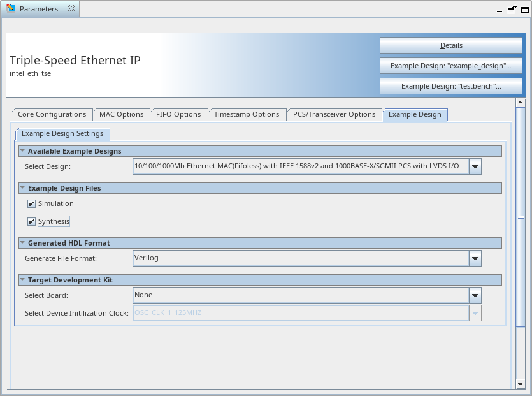Click the Select Design combo box value
This screenshot has width=532, height=396.
pyautogui.click(x=301, y=166)
